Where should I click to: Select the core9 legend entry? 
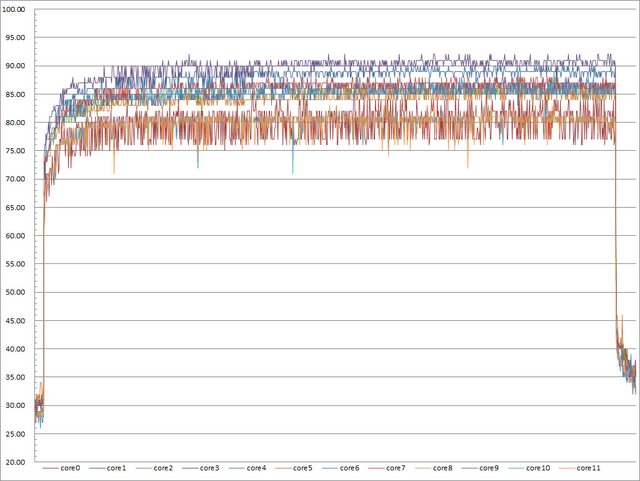[489, 468]
